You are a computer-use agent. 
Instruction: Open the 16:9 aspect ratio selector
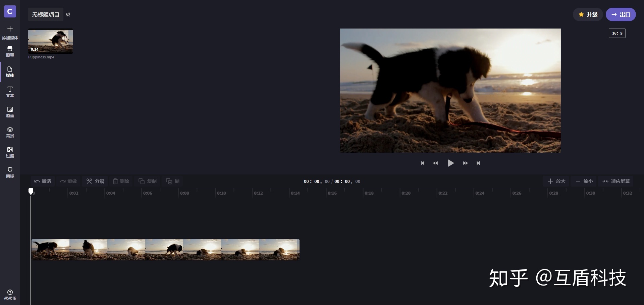(617, 33)
